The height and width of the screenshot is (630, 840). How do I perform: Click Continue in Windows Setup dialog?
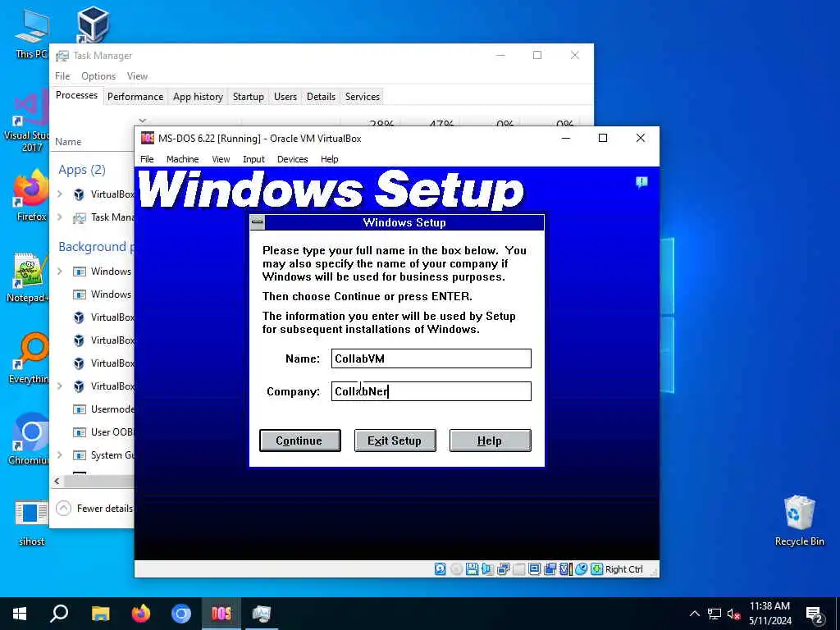click(x=300, y=441)
